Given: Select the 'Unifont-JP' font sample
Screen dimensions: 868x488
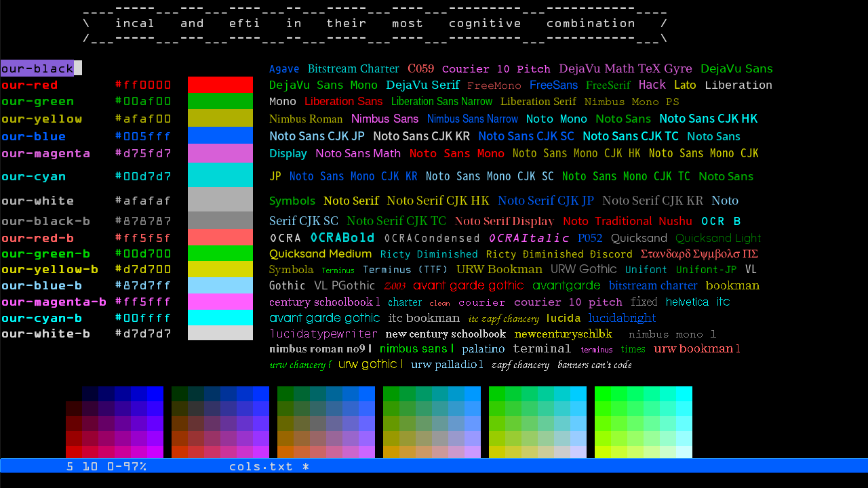Looking at the screenshot, I should [x=706, y=270].
